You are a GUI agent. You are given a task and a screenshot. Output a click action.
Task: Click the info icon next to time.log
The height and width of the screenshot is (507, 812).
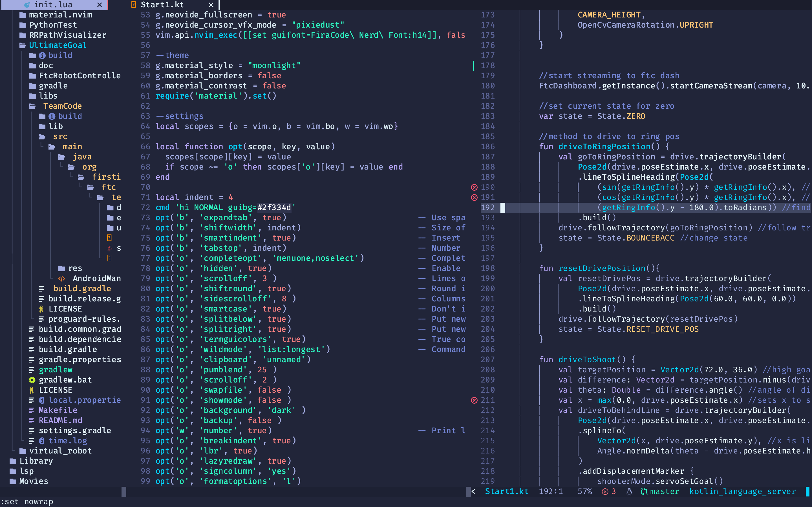click(42, 440)
